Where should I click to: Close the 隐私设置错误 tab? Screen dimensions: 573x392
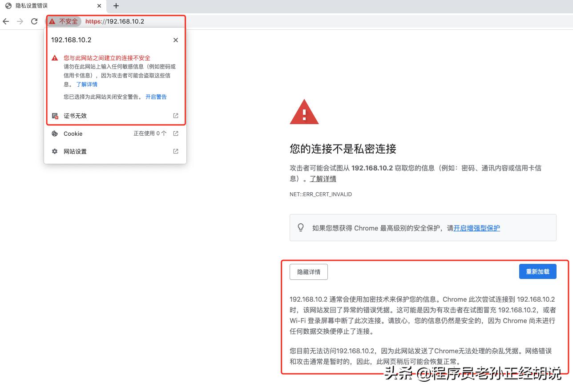[x=99, y=6]
